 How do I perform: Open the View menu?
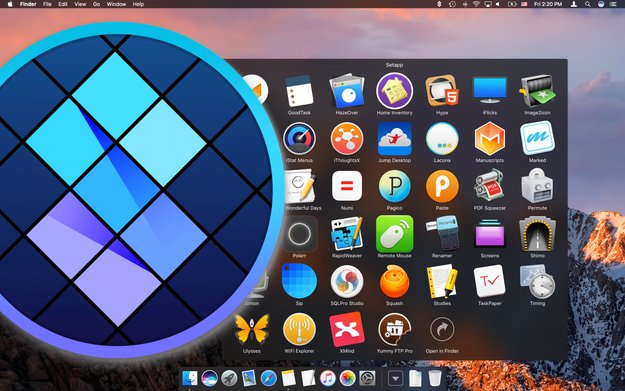click(x=80, y=4)
